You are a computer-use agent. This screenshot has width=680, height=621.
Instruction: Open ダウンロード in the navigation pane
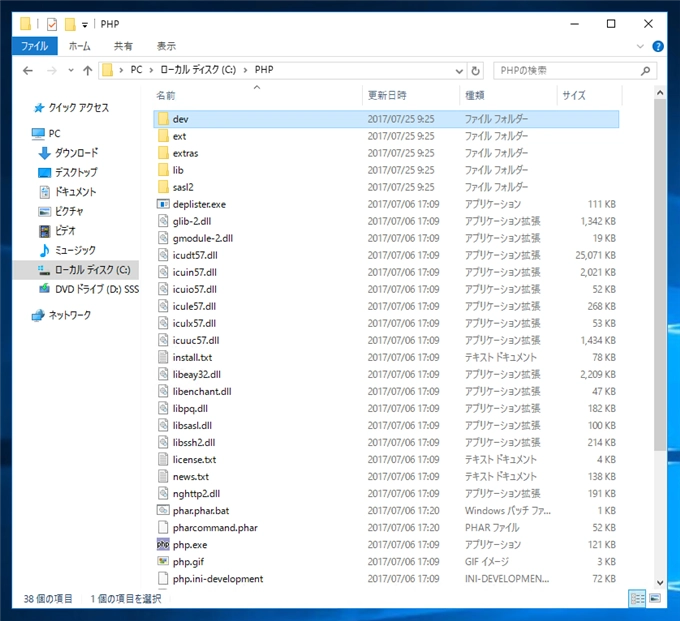click(69, 153)
